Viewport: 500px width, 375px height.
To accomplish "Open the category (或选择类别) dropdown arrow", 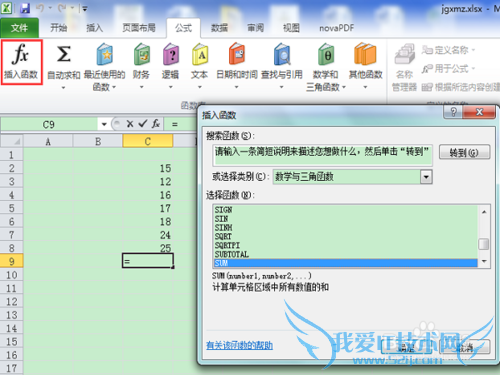I will tap(426, 177).
